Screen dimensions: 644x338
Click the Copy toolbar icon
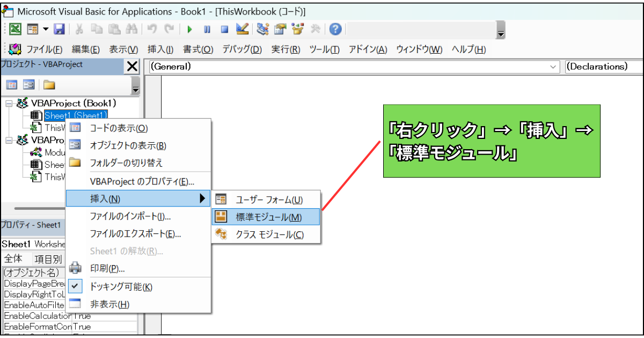click(97, 29)
